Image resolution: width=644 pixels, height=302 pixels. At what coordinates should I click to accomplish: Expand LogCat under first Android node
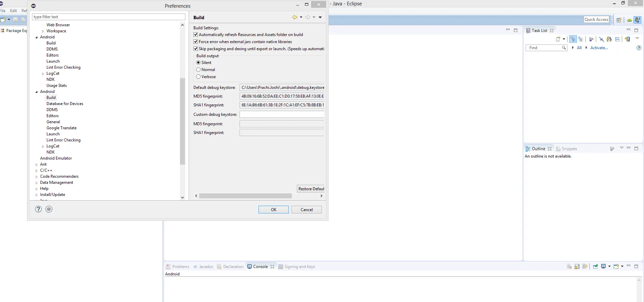[43, 74]
